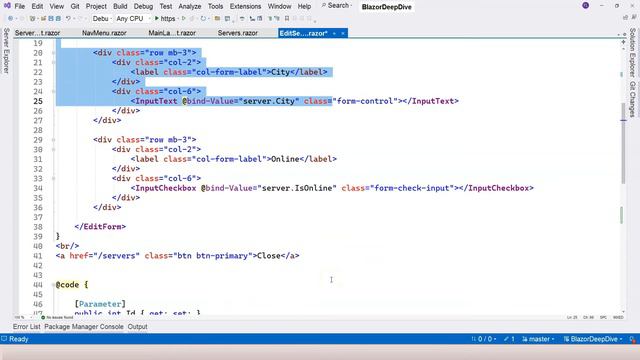Click the bookmark toolbar icon

click(x=287, y=18)
